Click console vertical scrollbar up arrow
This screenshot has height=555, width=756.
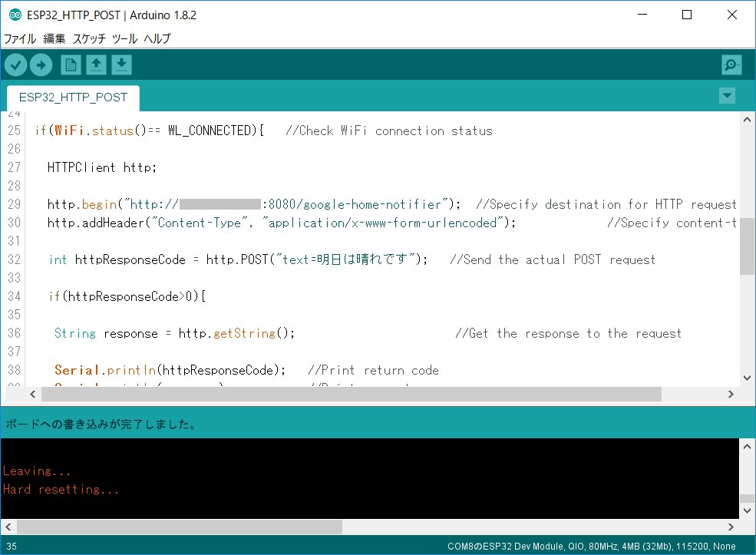pyautogui.click(x=747, y=447)
